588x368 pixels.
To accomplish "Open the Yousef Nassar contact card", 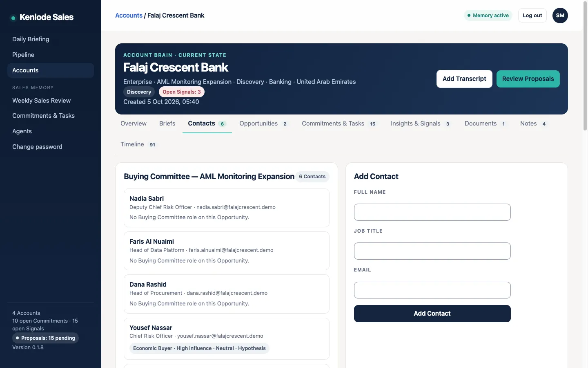I will (227, 339).
